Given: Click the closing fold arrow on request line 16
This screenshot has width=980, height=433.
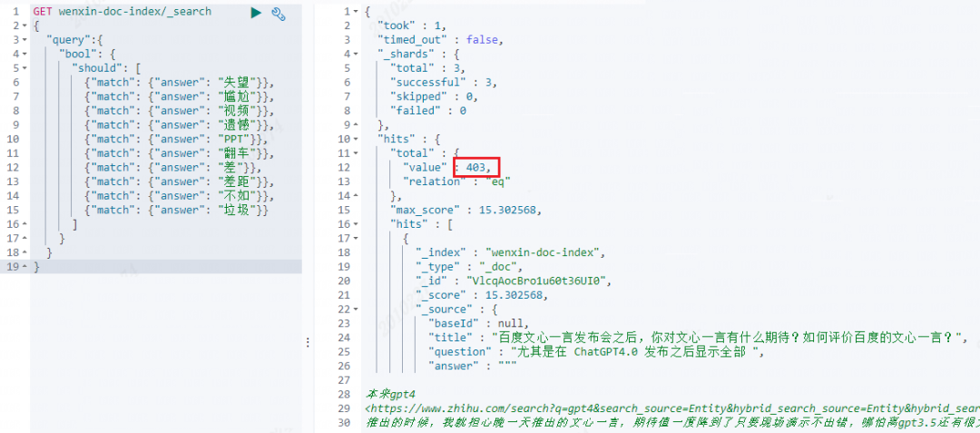Looking at the screenshot, I should [x=24, y=224].
